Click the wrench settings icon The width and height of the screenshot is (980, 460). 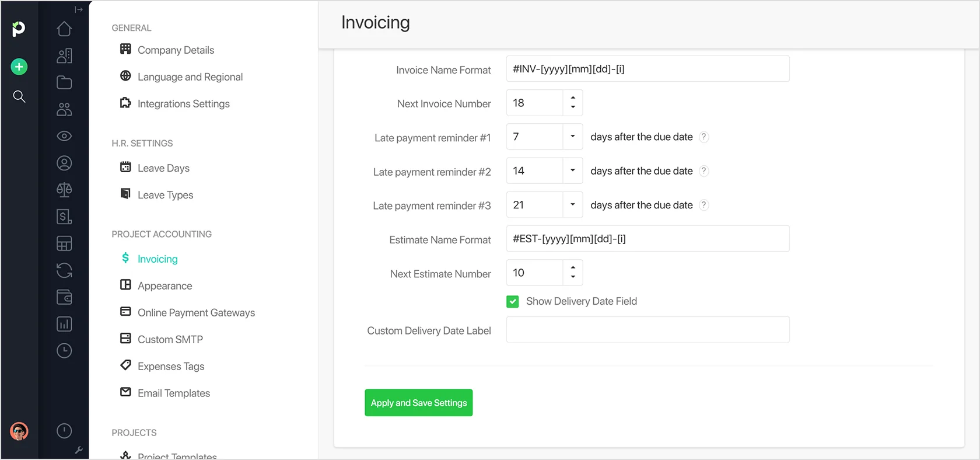pyautogui.click(x=79, y=450)
